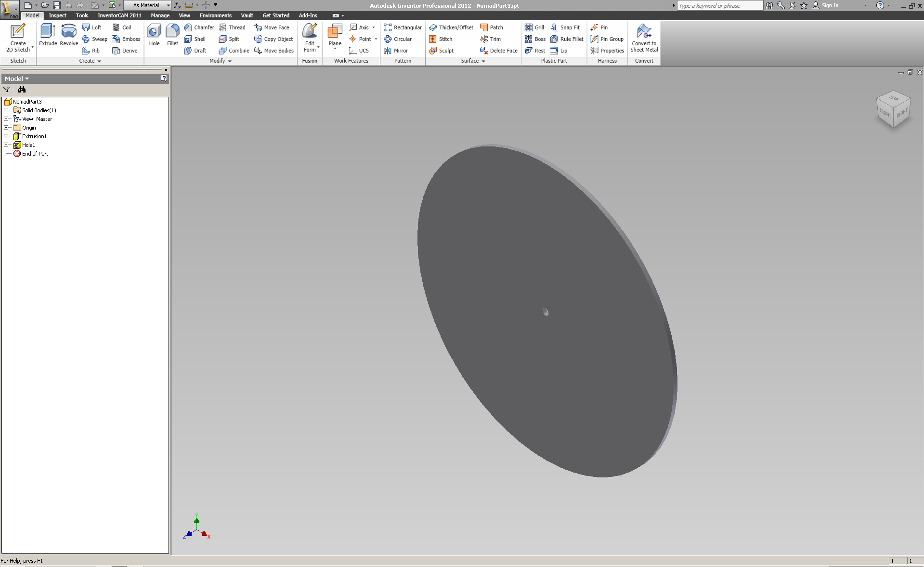
Task: Choose the Sweep feature
Action: [94, 39]
